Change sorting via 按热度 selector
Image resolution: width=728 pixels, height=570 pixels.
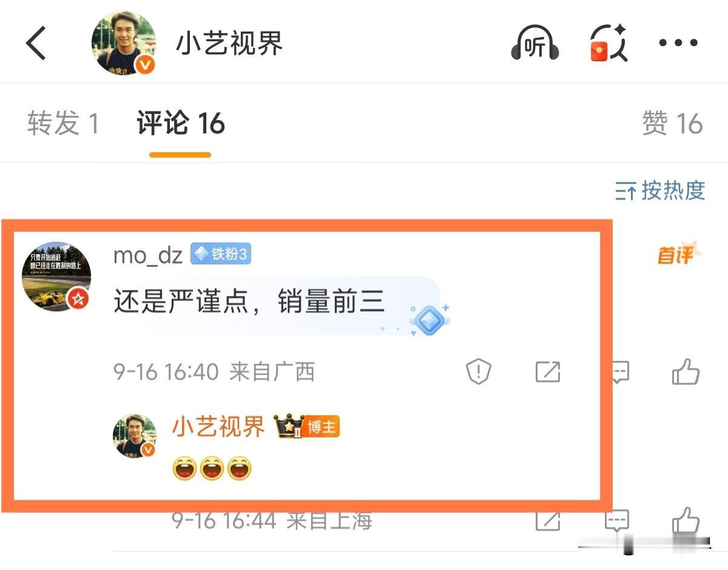point(660,190)
